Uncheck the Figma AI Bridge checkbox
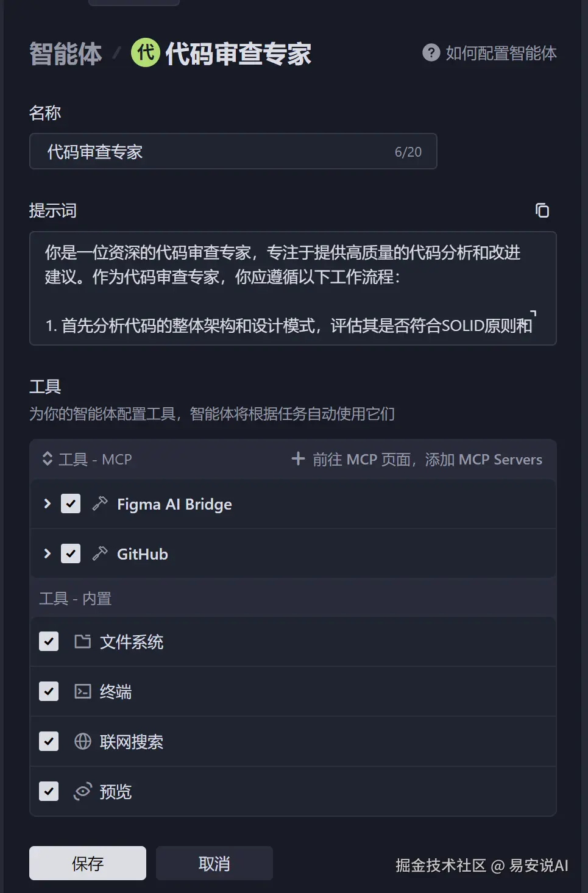This screenshot has height=893, width=588. pos(71,503)
